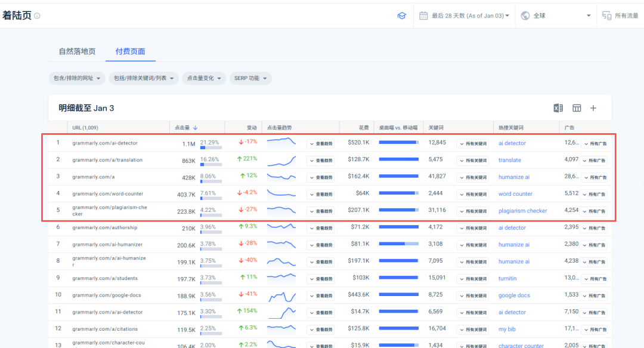Click the 关键词 column header
The image size is (644, 348).
pos(436,128)
